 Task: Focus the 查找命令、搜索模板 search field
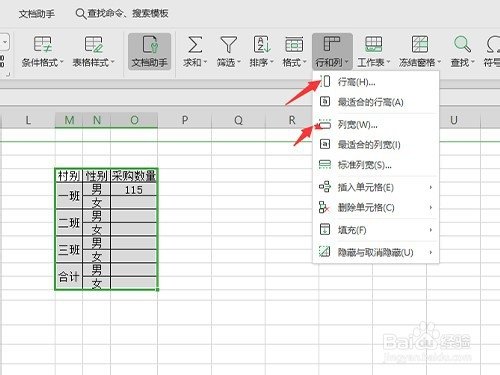122,14
